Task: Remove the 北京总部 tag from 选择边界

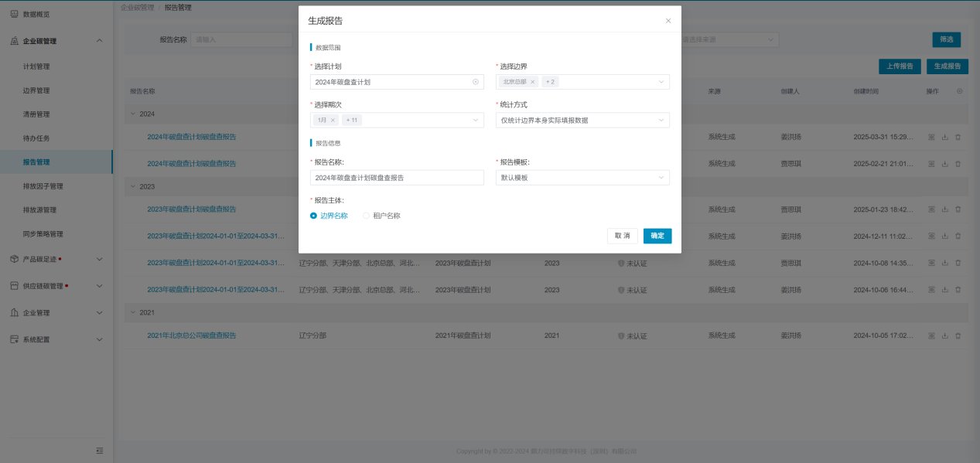Action: [532, 82]
